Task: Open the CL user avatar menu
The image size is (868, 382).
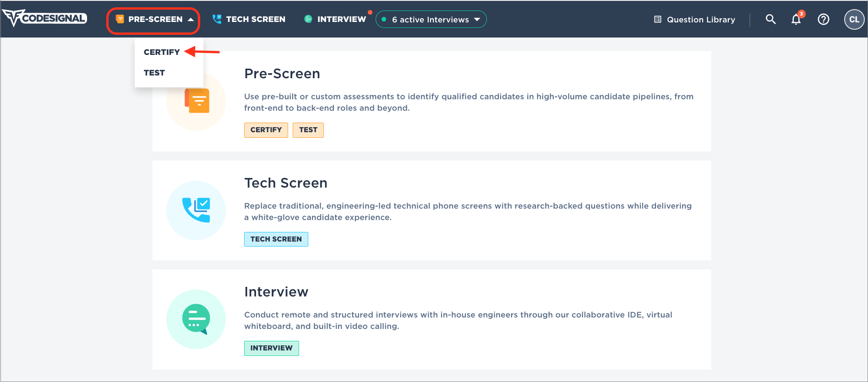Action: coord(854,19)
